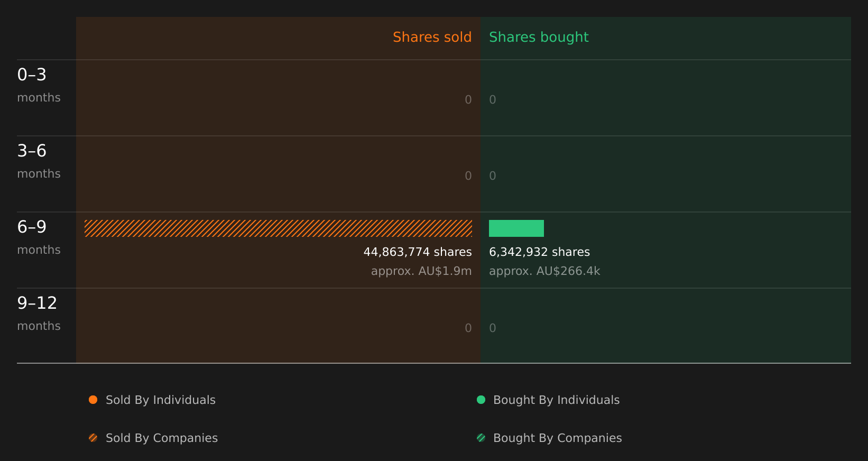Click the sold zero in 3–6 months row

point(468,176)
